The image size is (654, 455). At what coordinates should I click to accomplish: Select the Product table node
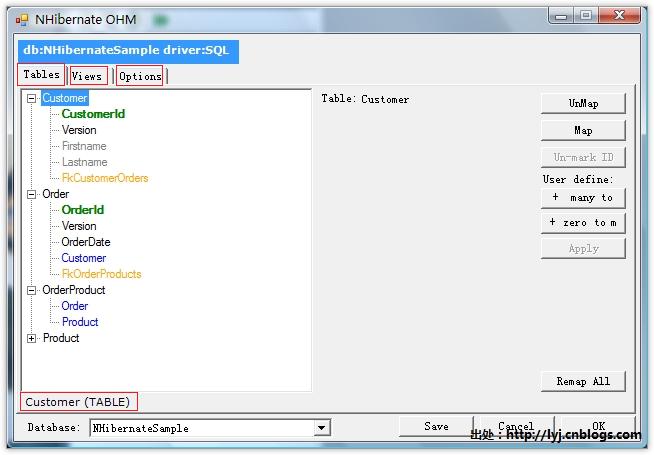point(61,338)
